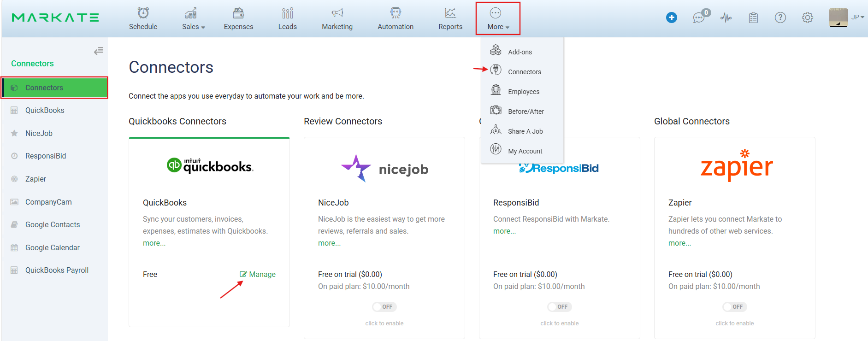The width and height of the screenshot is (868, 341).
Task: Toggle the Zapier connector OFF switch
Action: point(735,307)
